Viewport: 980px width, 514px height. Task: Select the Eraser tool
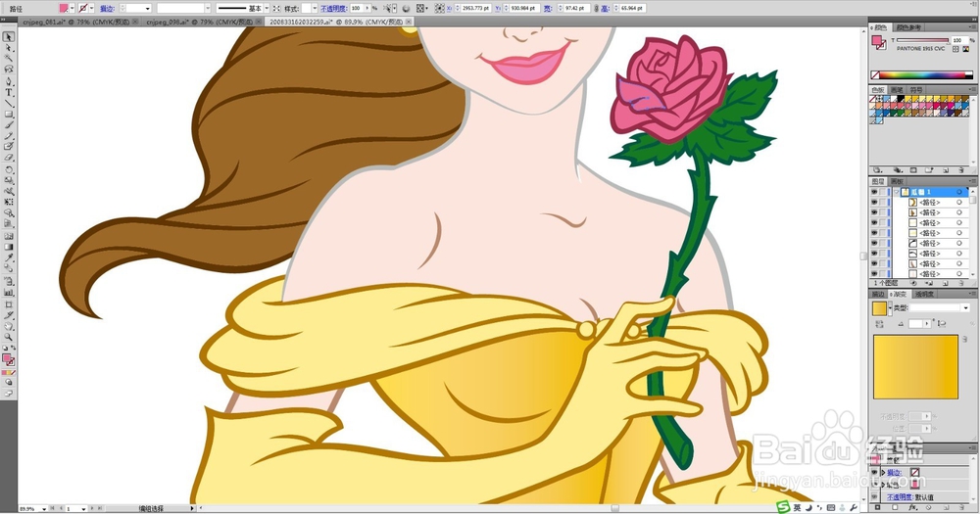point(9,158)
